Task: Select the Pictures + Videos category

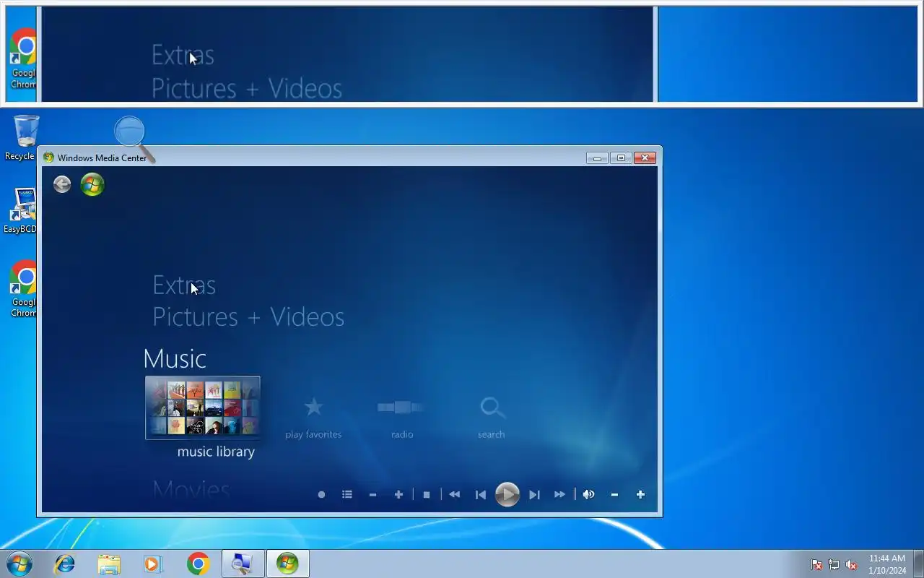Action: (x=248, y=317)
